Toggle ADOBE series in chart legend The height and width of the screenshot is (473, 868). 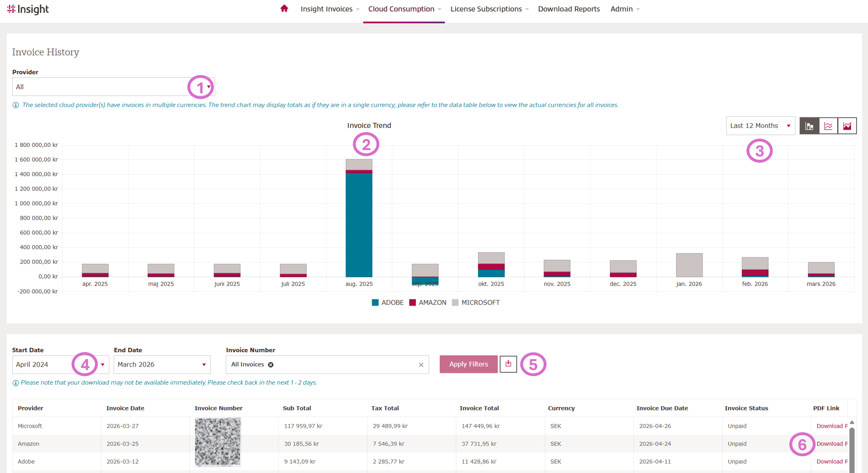pos(388,303)
